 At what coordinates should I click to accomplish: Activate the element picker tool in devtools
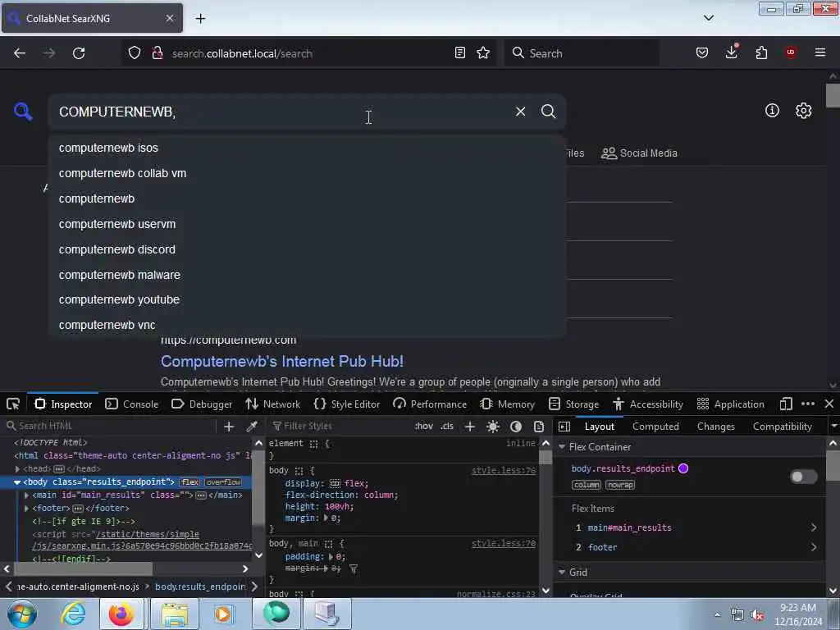[x=13, y=404]
